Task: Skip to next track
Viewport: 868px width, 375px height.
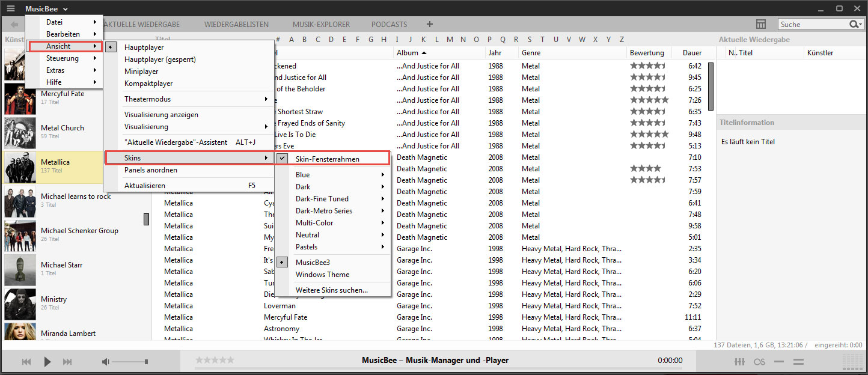Action: coord(67,362)
